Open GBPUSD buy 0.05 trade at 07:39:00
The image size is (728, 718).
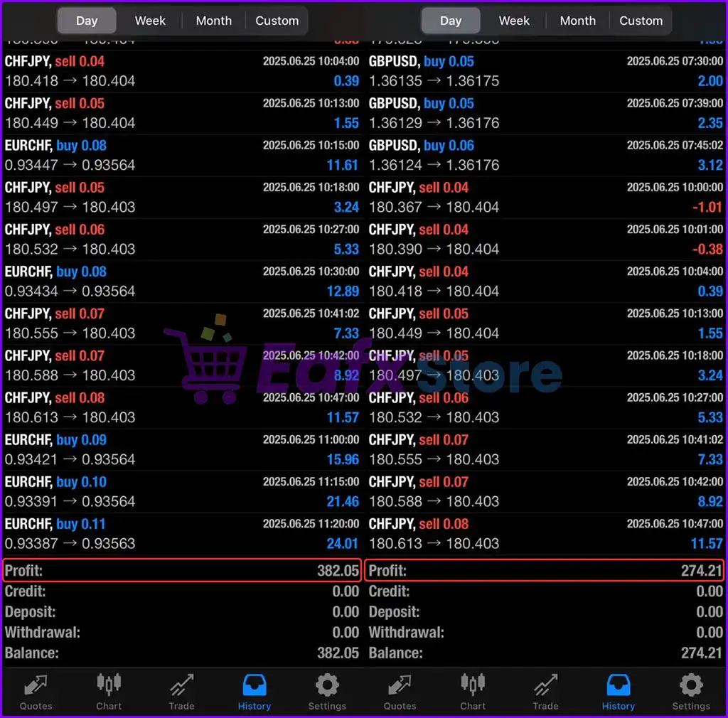pos(546,113)
